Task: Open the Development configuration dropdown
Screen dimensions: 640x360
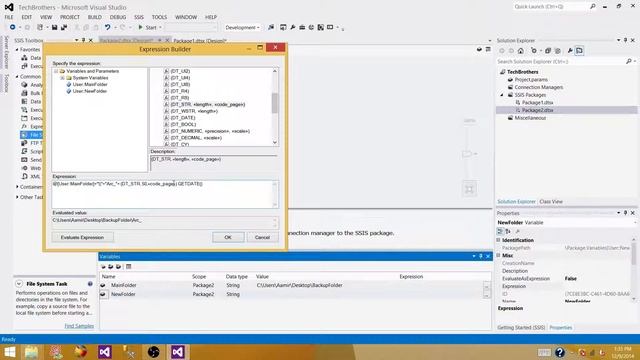Action: [242, 28]
